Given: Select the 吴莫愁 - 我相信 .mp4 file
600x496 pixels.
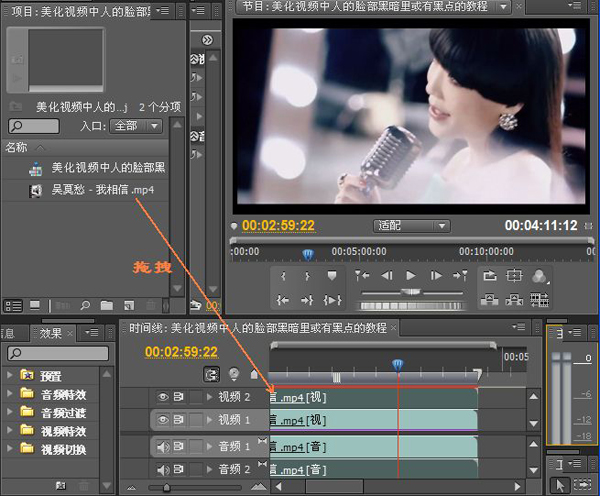Looking at the screenshot, I should point(103,190).
